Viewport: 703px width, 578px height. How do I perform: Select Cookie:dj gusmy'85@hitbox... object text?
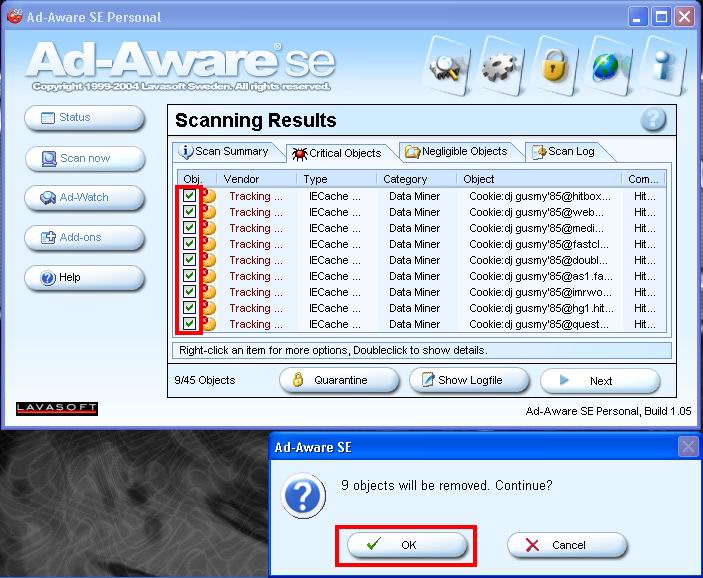540,196
